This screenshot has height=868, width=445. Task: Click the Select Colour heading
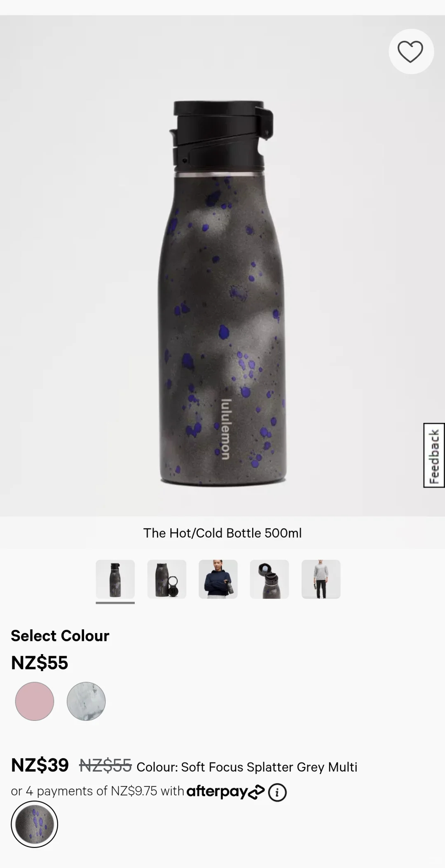click(x=60, y=636)
